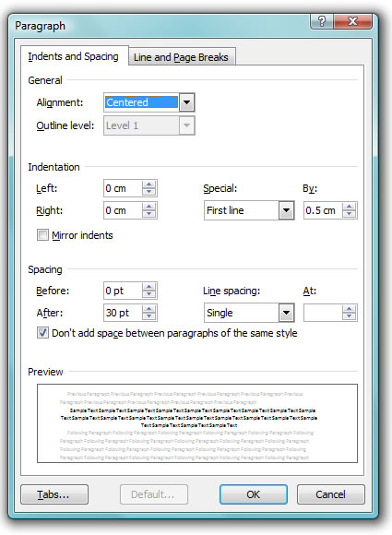Switch to Line and Page Breaks tab
The height and width of the screenshot is (535, 392).
tap(181, 57)
